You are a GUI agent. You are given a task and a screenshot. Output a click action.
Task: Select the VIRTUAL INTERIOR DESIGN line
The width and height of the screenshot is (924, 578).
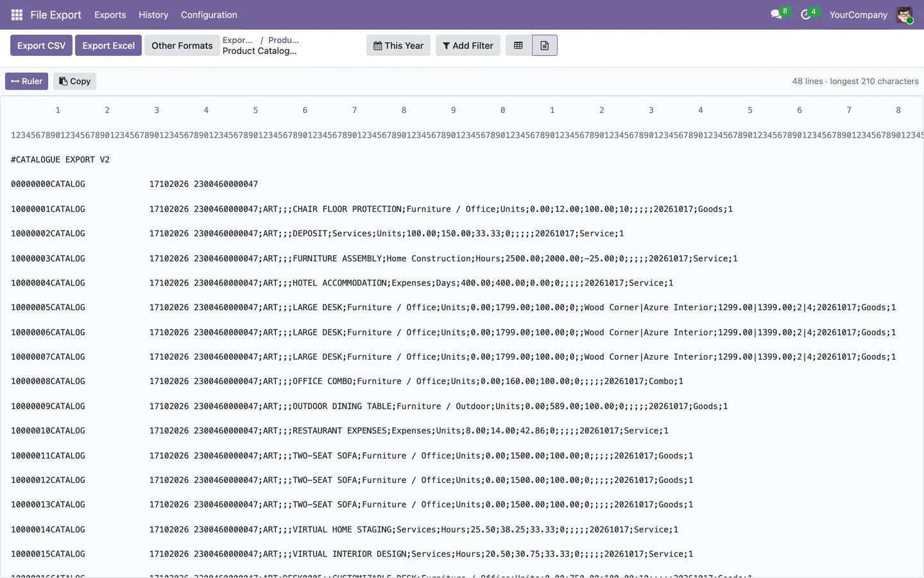coord(352,554)
